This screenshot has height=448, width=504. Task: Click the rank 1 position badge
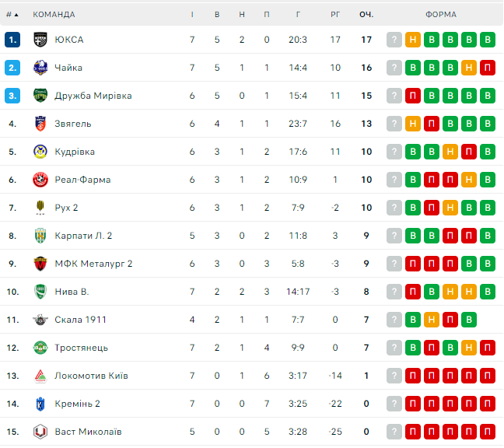pyautogui.click(x=12, y=40)
